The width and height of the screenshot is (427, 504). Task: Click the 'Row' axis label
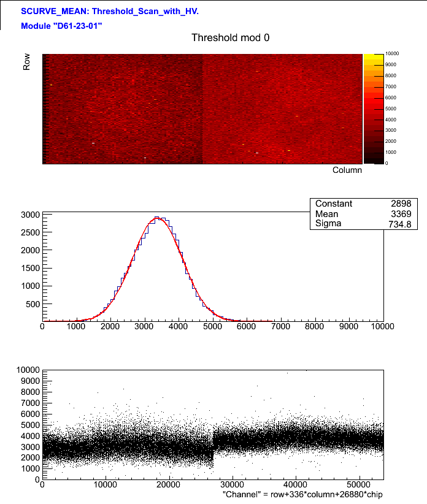click(x=26, y=62)
